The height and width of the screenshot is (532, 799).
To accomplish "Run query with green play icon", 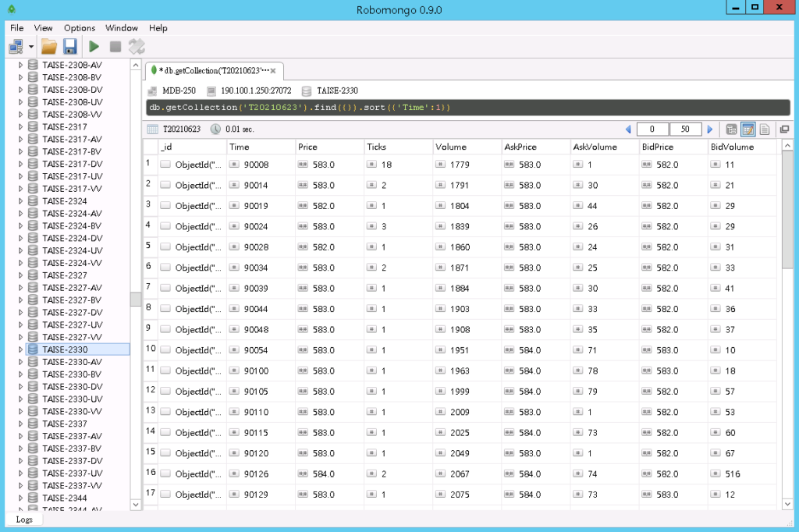I will click(94, 47).
